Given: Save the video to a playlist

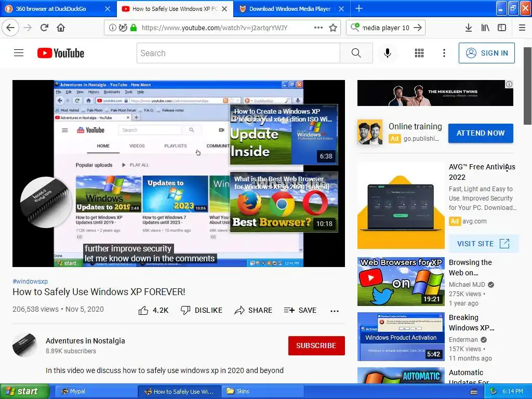Looking at the screenshot, I should (x=300, y=310).
